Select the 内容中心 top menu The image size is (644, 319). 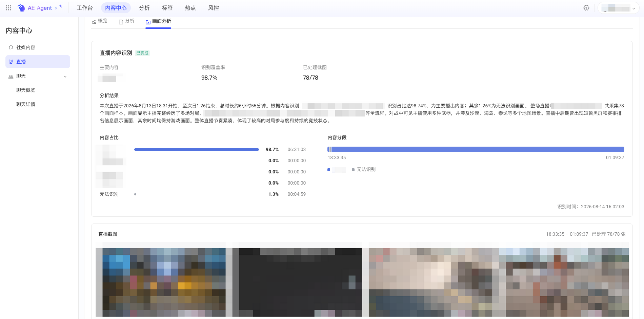tap(116, 8)
